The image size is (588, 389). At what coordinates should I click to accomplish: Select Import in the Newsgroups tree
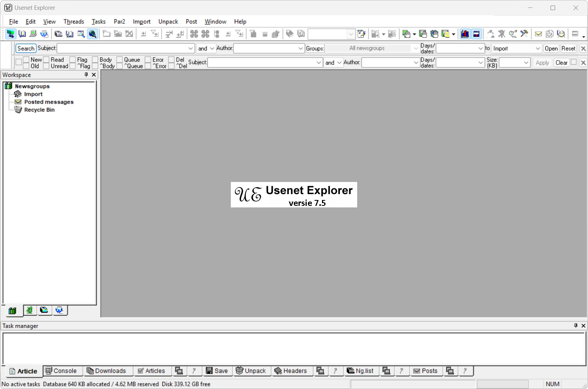pyautogui.click(x=33, y=94)
